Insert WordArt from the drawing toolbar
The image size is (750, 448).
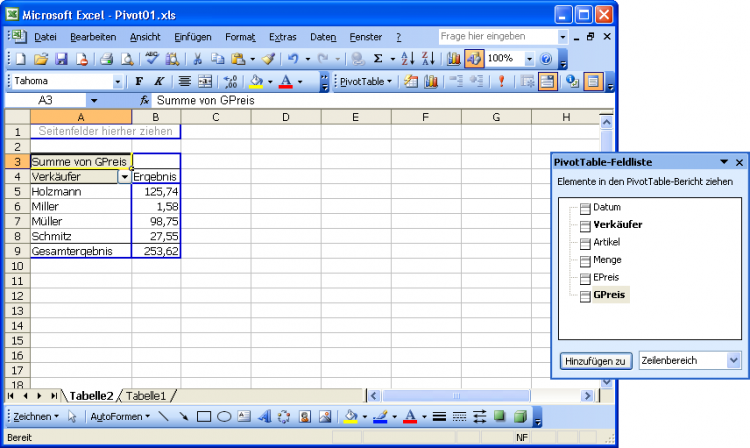tap(265, 416)
